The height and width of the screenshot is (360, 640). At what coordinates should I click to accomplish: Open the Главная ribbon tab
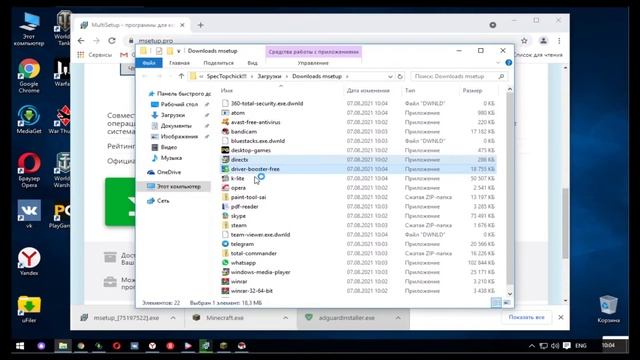click(179, 63)
